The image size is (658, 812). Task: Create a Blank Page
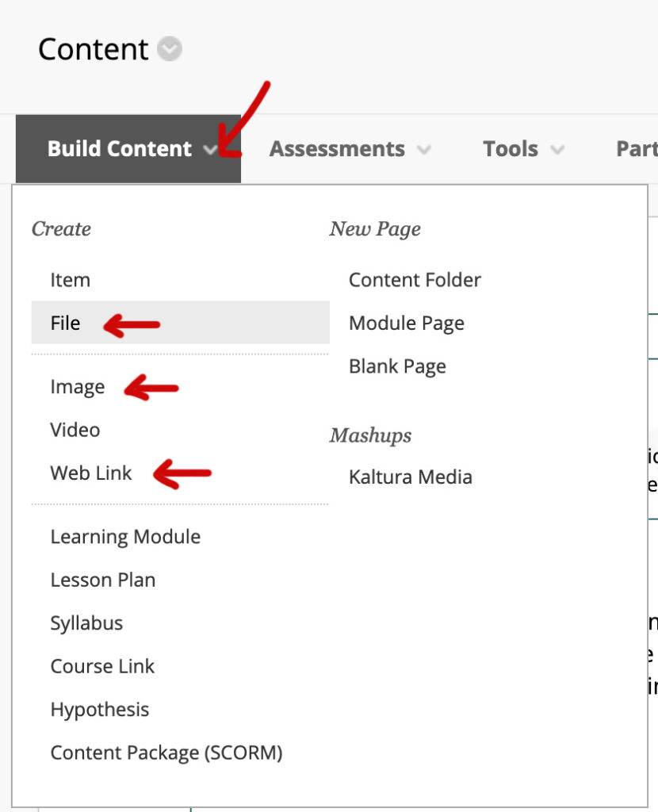pyautogui.click(x=397, y=366)
